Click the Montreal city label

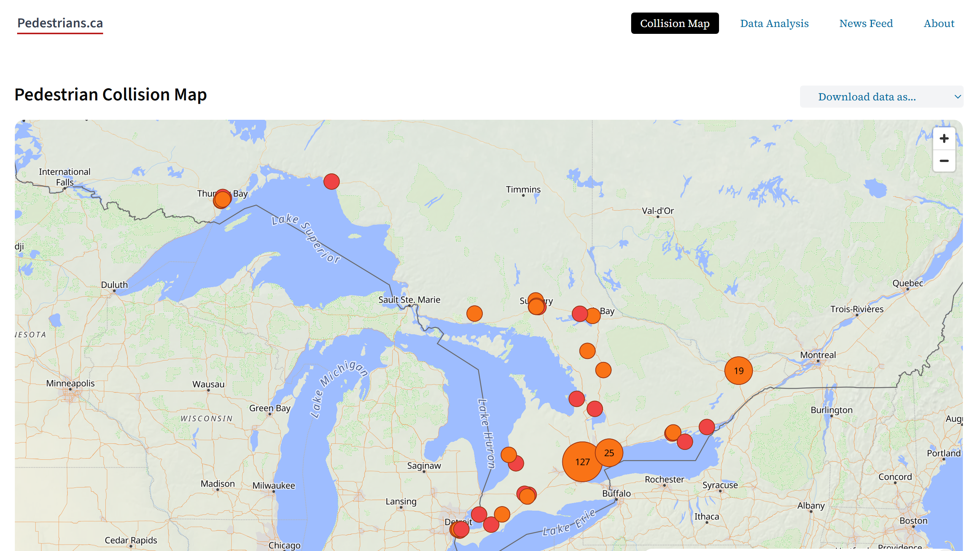click(818, 355)
